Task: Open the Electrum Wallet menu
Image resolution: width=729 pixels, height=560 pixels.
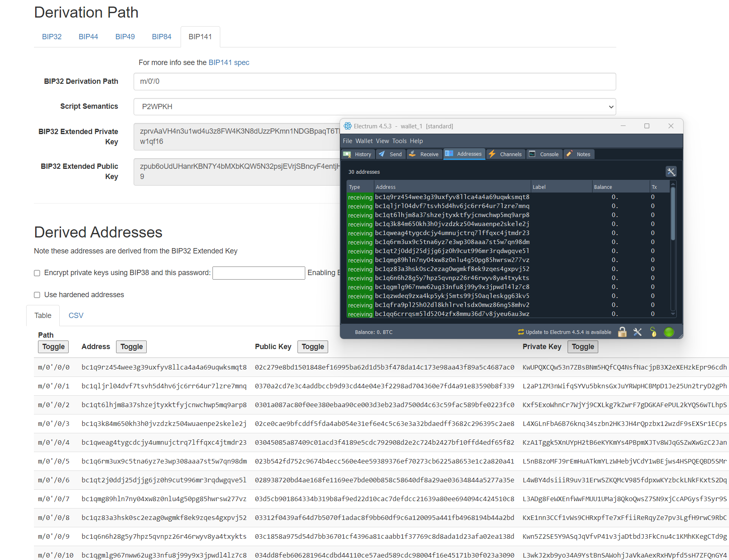Action: tap(364, 141)
